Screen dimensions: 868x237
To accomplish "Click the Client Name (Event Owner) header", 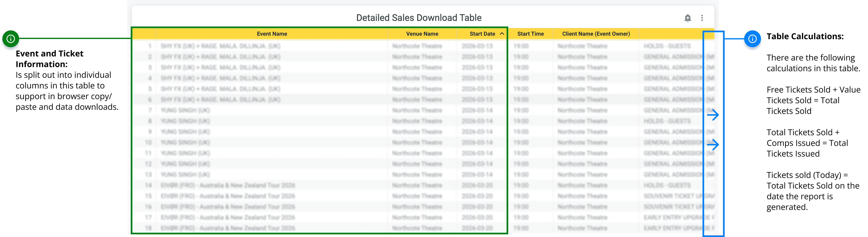I will (x=596, y=34).
